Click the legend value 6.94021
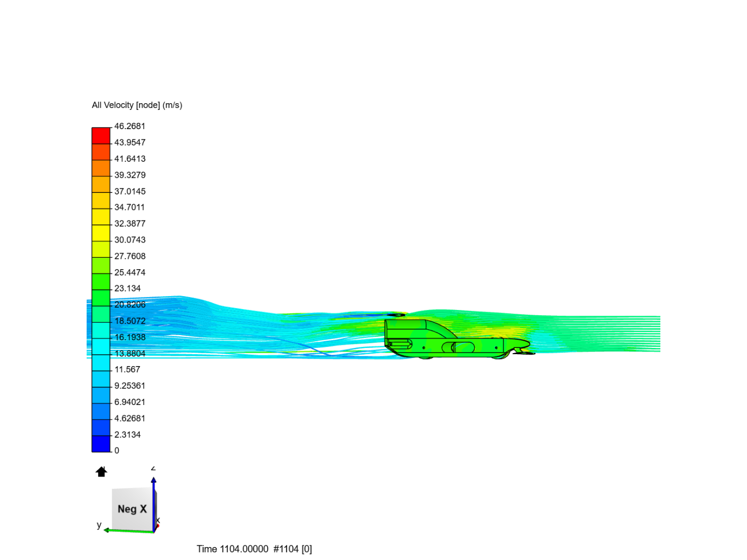This screenshot has height=560, width=747. pyautogui.click(x=130, y=402)
